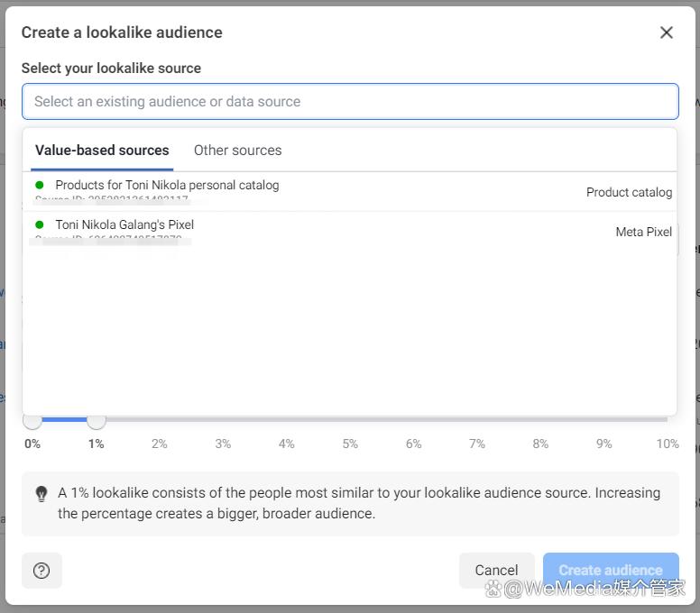The image size is (700, 613).
Task: Click the Product catalog type label
Action: [x=629, y=192]
